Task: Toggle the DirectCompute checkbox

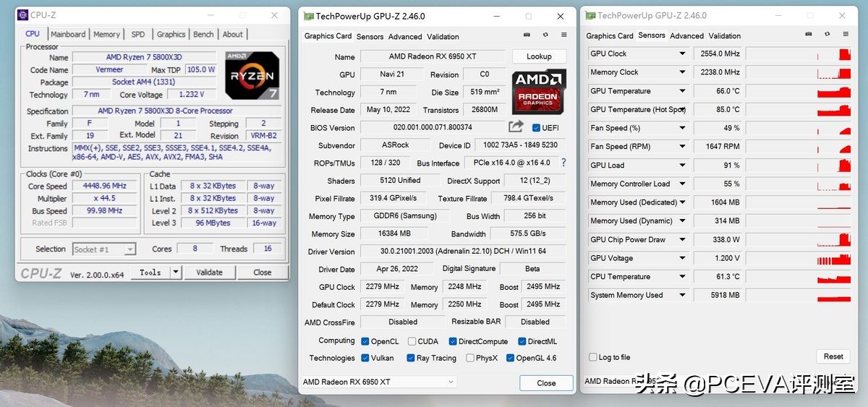Action: (453, 341)
